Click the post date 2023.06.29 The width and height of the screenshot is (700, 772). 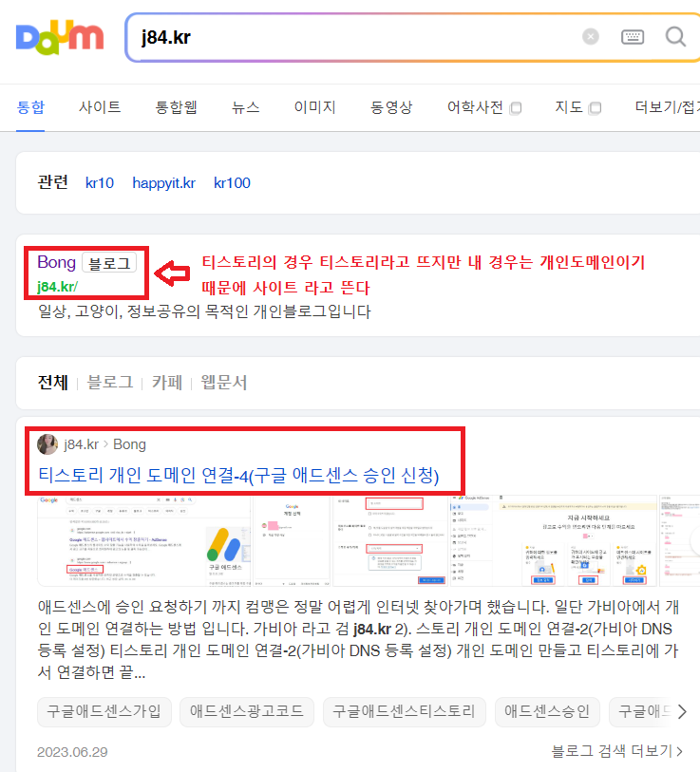72,752
